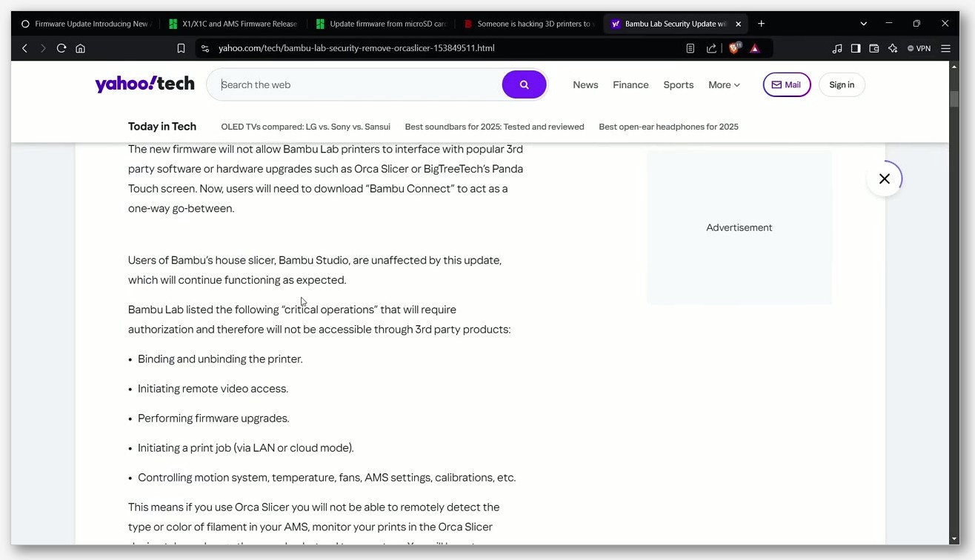Image resolution: width=975 pixels, height=560 pixels.
Task: Click the sentence starting "Users of Bambu's house slicer"
Action: click(315, 270)
